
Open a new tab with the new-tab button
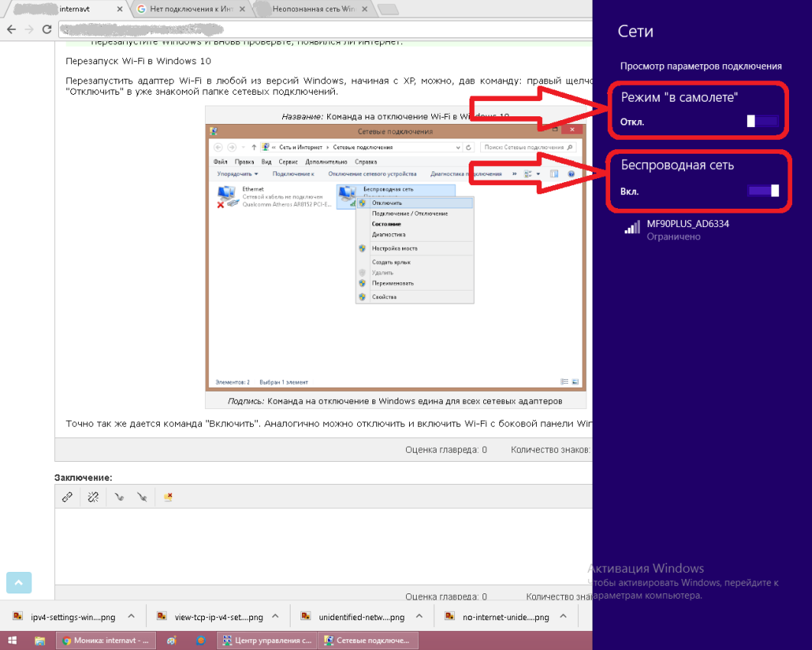point(388,9)
